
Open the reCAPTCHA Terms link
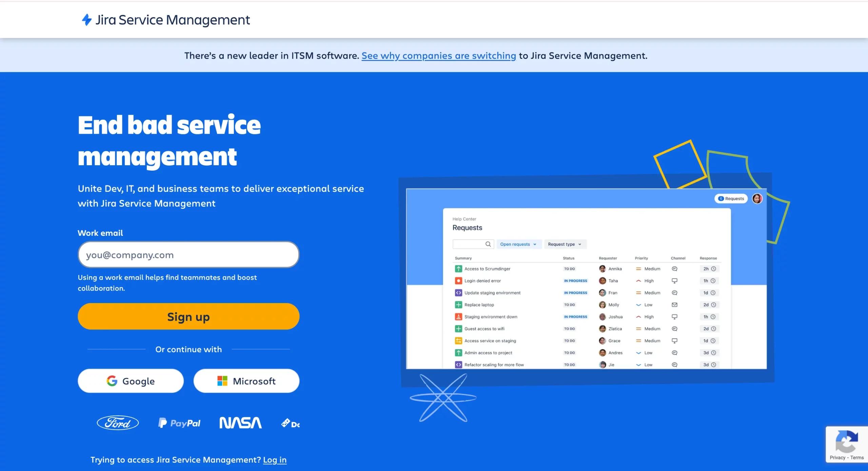click(x=857, y=457)
